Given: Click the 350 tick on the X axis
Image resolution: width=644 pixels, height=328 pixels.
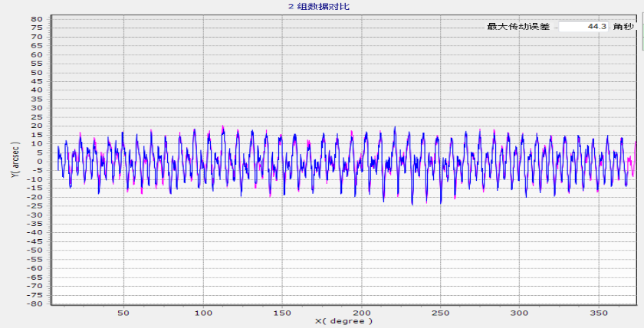Looking at the screenshot, I should [x=600, y=312].
